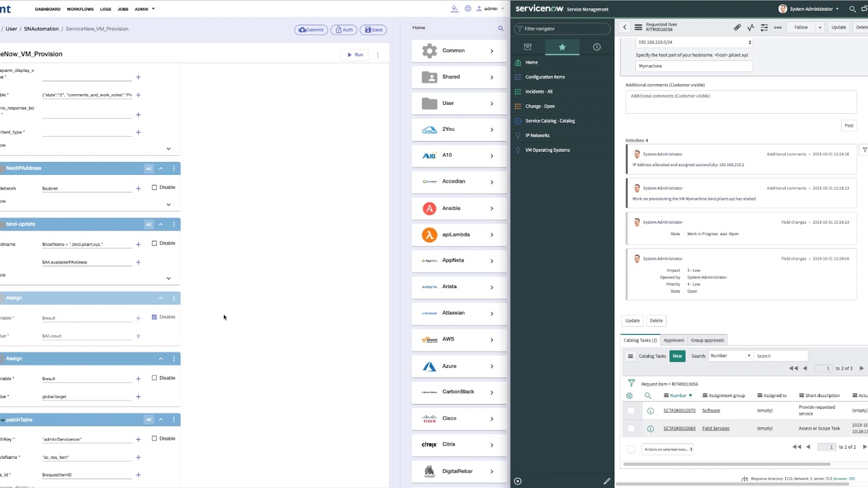Screen dimensions: 868x488
Task: Open ServiceNow all applications tab
Action: pos(528,47)
